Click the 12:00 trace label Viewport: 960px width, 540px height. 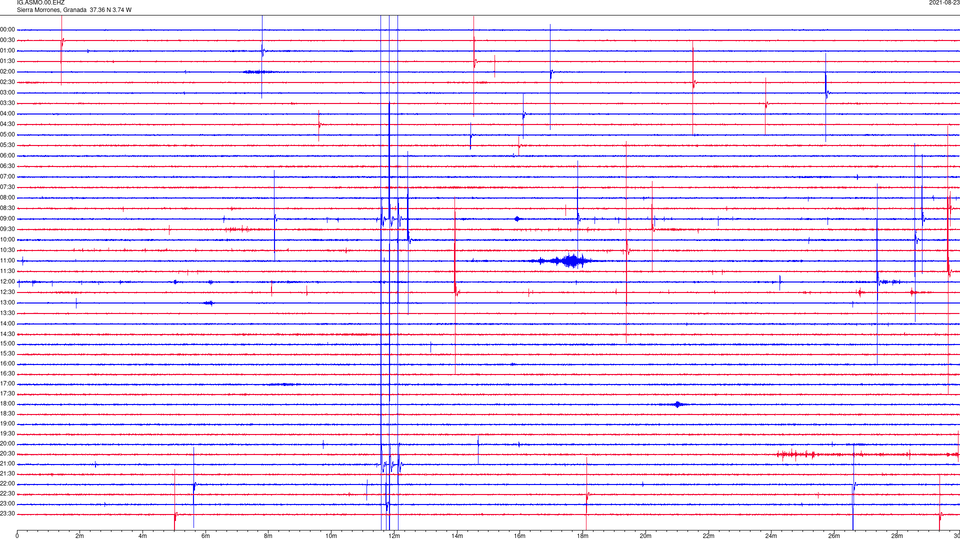(8, 282)
